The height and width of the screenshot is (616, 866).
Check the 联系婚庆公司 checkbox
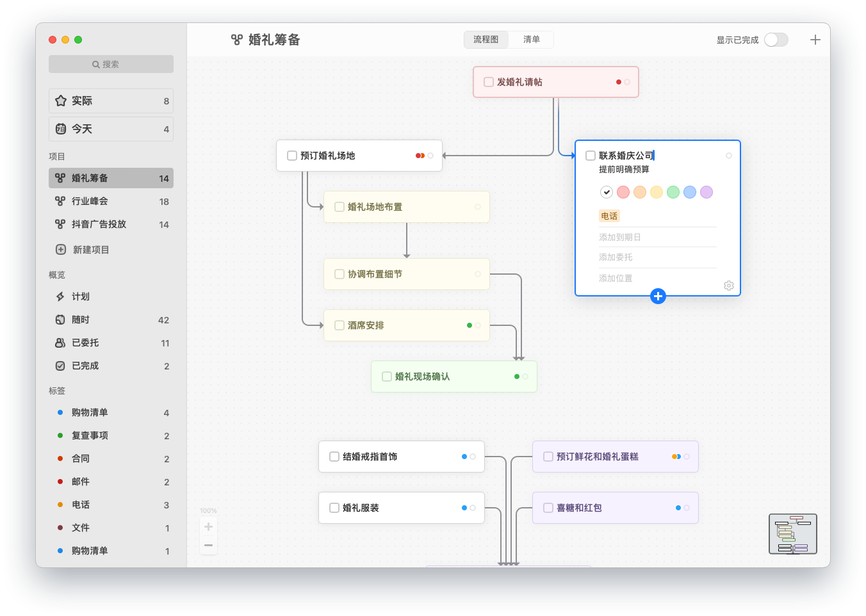[x=591, y=156]
